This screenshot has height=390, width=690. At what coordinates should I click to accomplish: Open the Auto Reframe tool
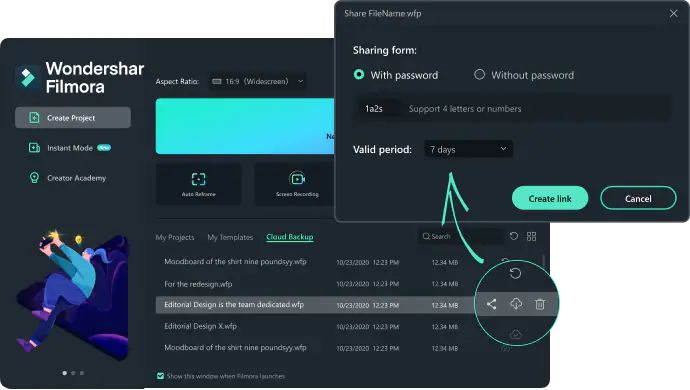pos(198,184)
